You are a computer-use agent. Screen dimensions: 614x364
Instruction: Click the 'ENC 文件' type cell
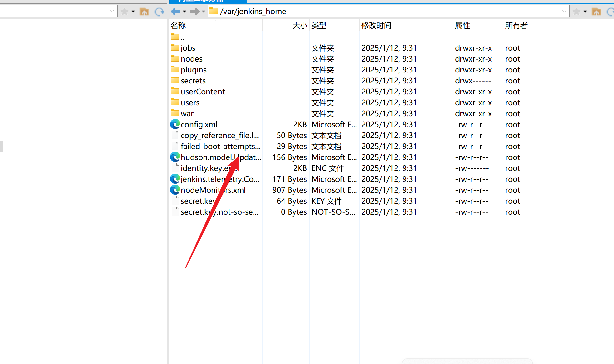pos(328,168)
